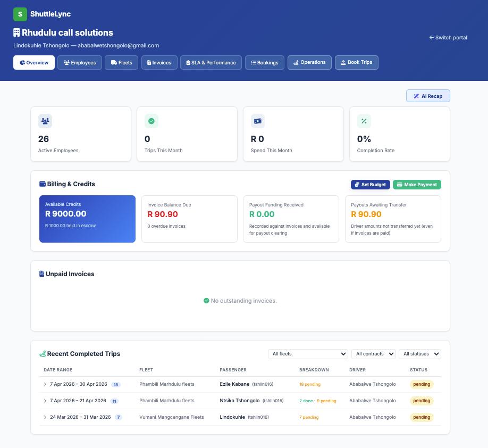Open the All contracts dropdown

[374, 354]
